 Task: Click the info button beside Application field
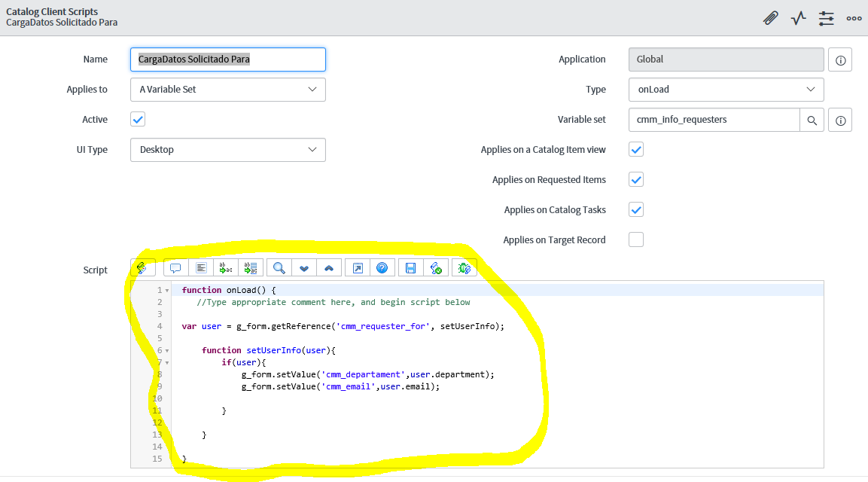point(840,59)
